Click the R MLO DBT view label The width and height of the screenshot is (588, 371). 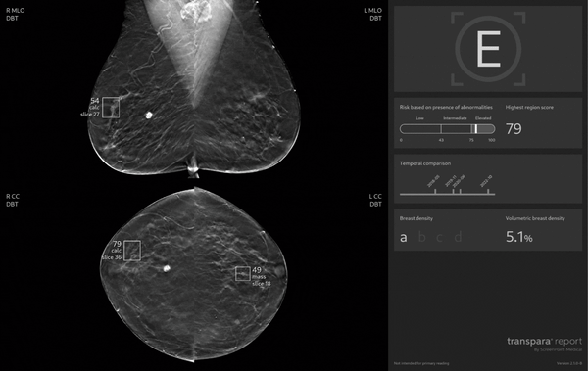(x=16, y=15)
